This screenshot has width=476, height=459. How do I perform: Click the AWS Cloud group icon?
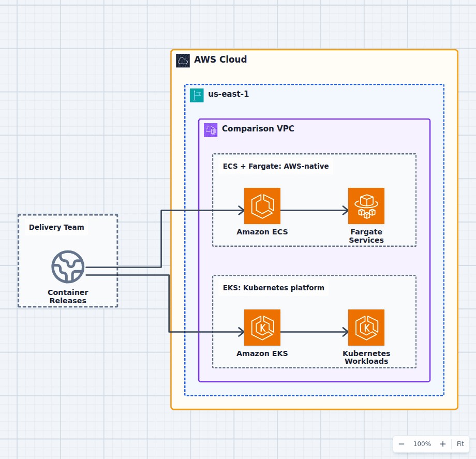pos(183,61)
